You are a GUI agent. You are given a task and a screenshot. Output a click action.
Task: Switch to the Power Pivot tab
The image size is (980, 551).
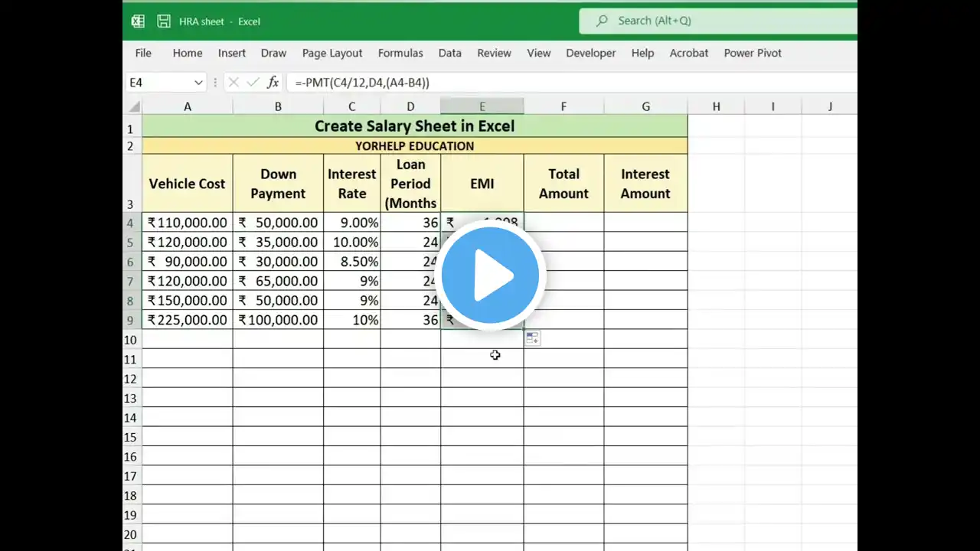pyautogui.click(x=753, y=53)
